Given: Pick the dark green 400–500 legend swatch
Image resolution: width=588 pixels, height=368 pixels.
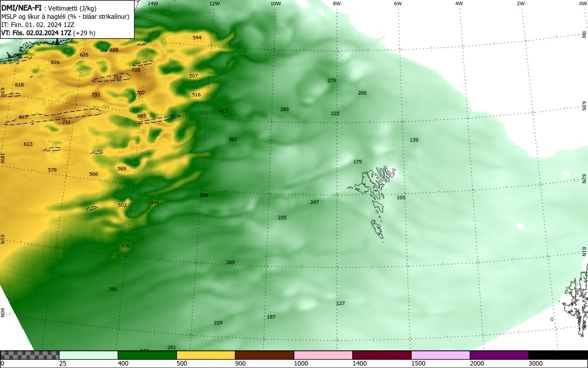Looking at the screenshot, I should 147,355.
